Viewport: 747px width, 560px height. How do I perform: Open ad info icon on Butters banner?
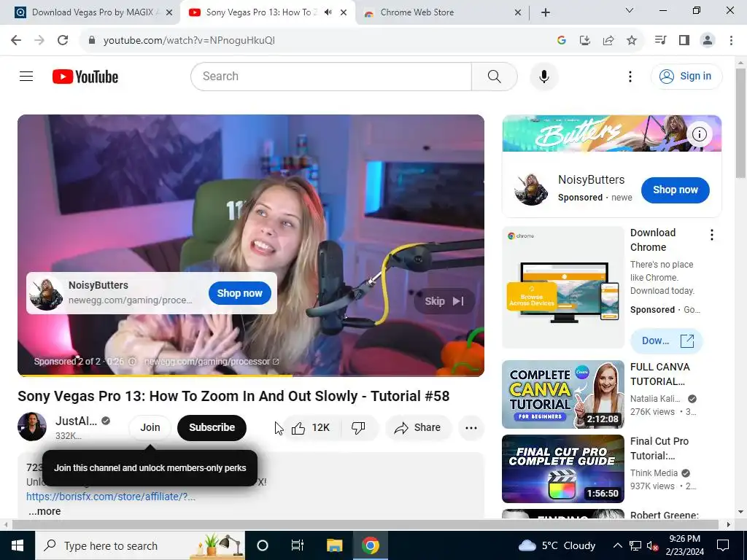[x=699, y=134]
